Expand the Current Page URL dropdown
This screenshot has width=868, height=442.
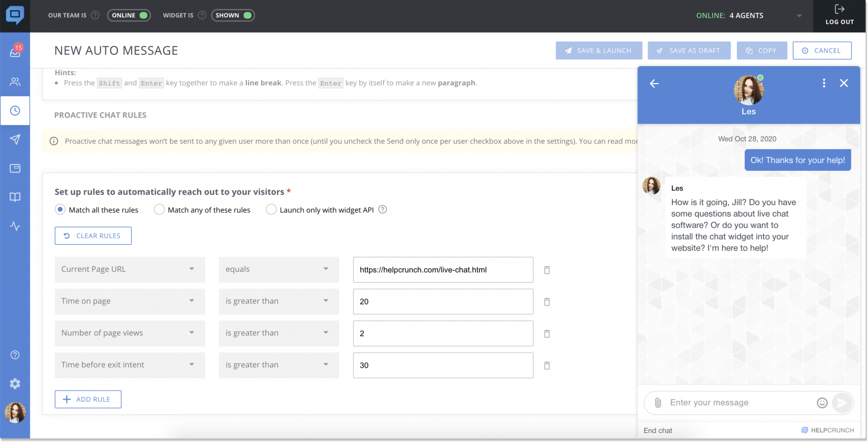tap(129, 270)
